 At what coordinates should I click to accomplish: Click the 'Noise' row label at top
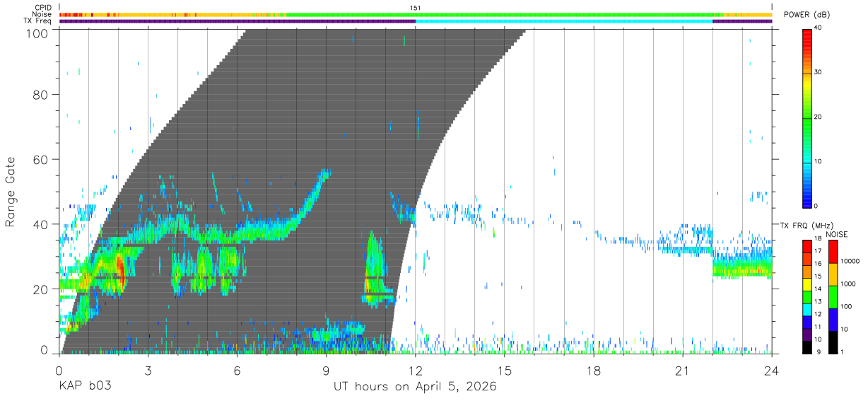pos(42,14)
